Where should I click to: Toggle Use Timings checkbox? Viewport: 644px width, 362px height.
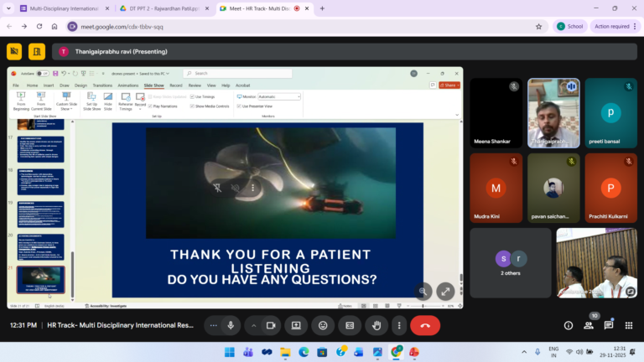coord(192,97)
